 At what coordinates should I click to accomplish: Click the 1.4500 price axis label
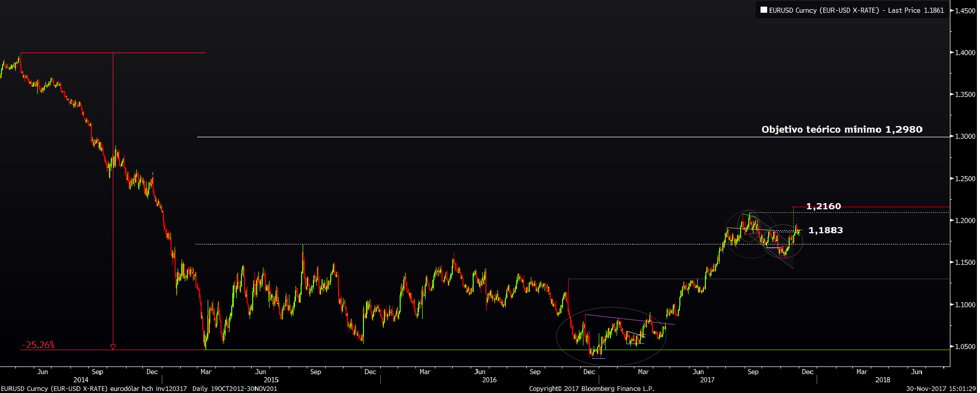pos(965,11)
